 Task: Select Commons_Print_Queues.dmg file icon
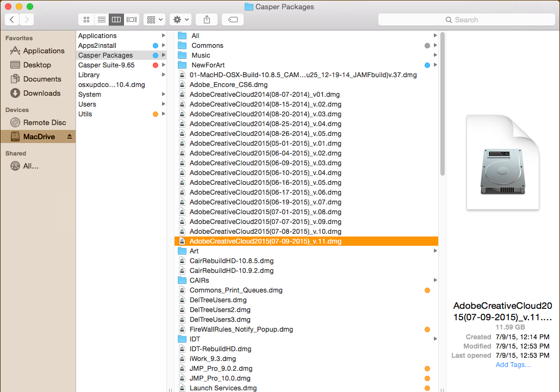coord(182,290)
